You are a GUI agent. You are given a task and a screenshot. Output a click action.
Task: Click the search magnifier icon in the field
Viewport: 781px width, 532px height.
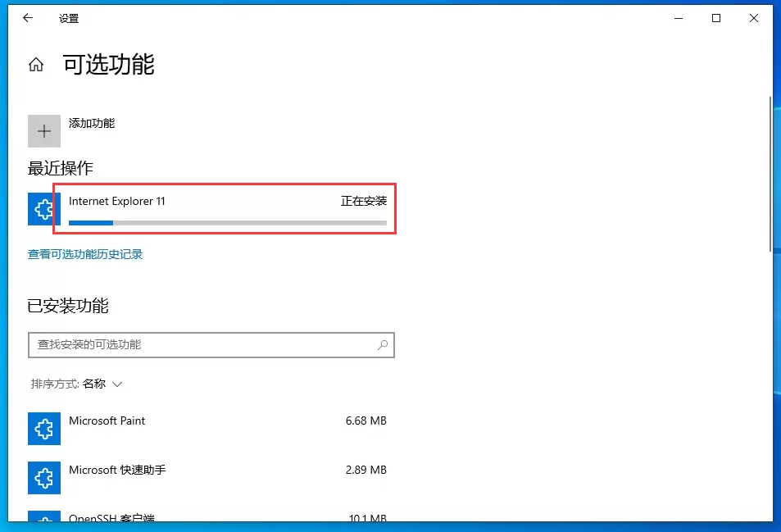click(x=382, y=345)
